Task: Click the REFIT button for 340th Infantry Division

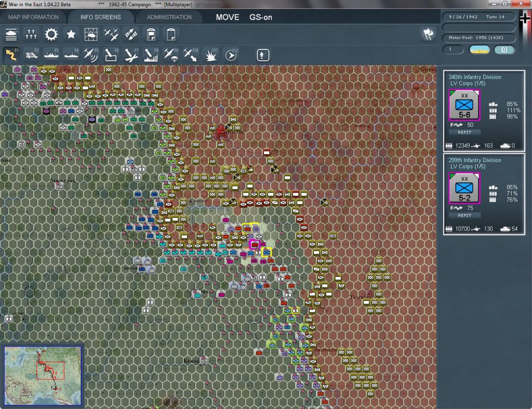Action: [464, 133]
